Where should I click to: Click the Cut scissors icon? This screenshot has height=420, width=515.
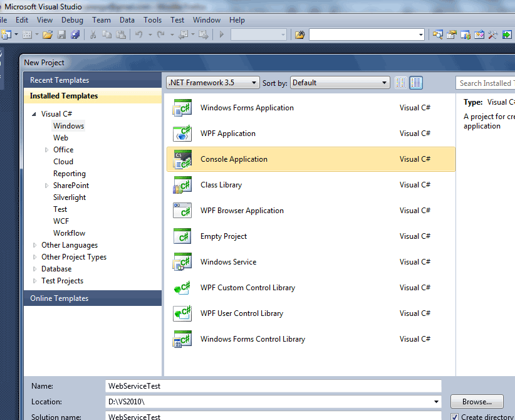pos(93,34)
